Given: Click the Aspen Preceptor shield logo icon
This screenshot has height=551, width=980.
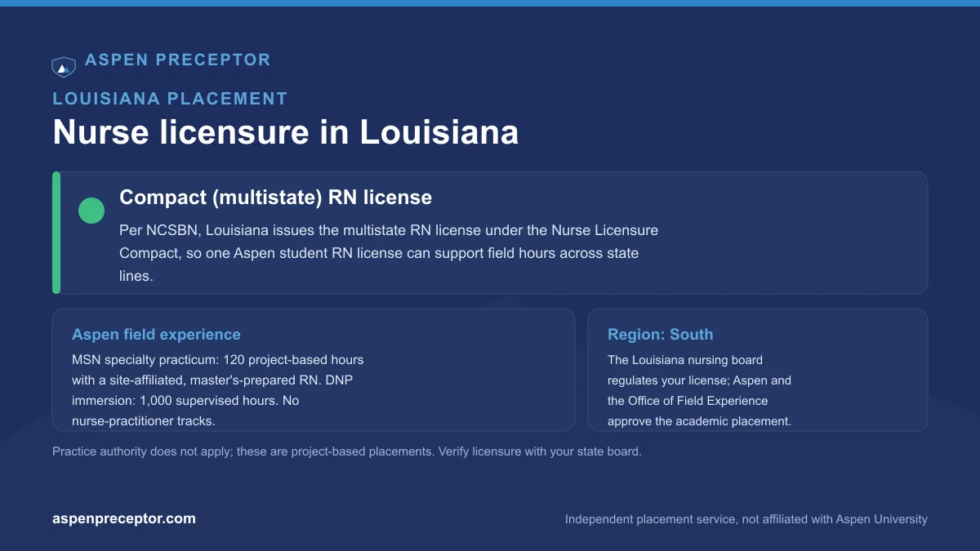Looking at the screenshot, I should 64,67.
